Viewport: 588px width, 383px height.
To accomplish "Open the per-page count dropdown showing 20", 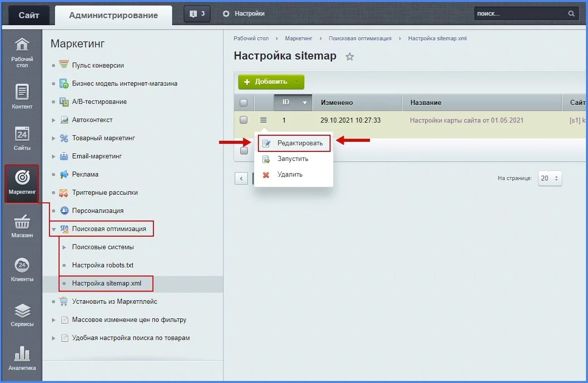I will [550, 178].
